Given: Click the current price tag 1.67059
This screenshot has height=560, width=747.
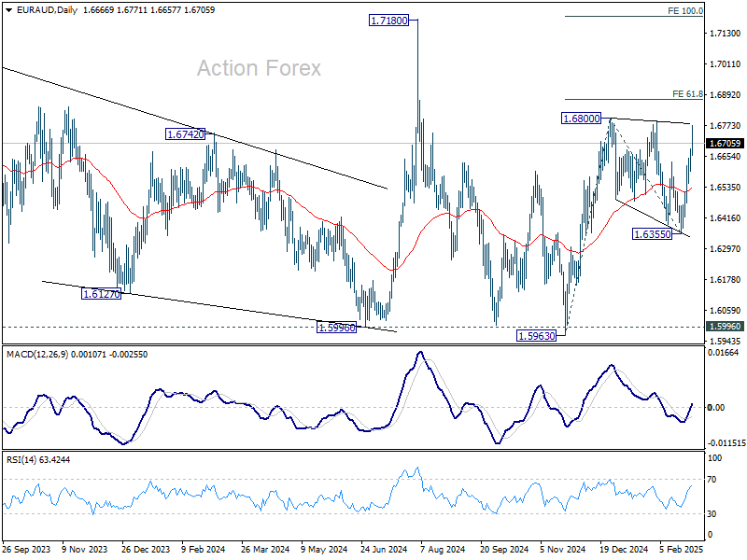Looking at the screenshot, I should [726, 144].
